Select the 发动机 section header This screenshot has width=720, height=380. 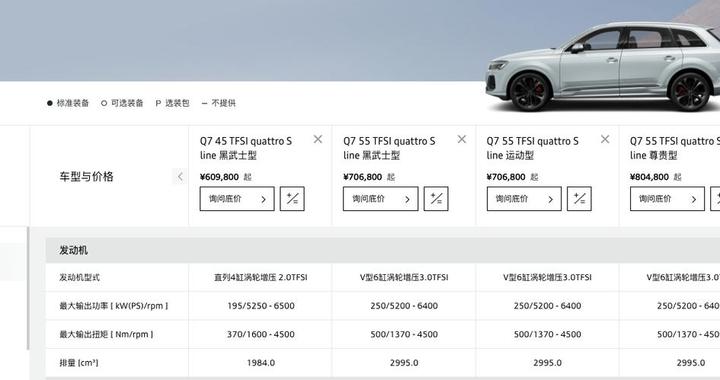382,250
